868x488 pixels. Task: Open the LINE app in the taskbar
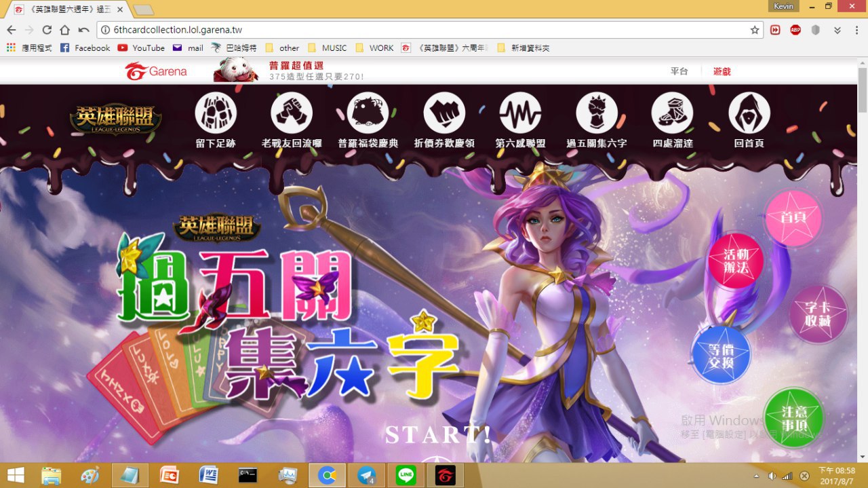tap(406, 475)
